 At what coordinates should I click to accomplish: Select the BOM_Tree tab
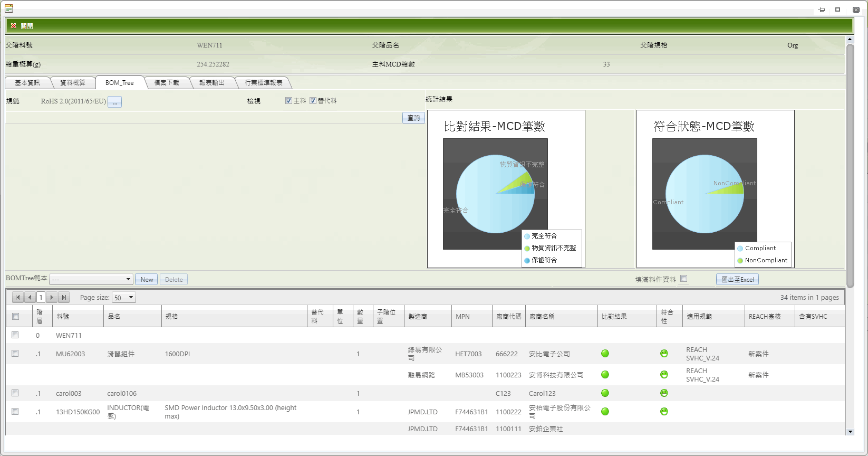coord(120,83)
